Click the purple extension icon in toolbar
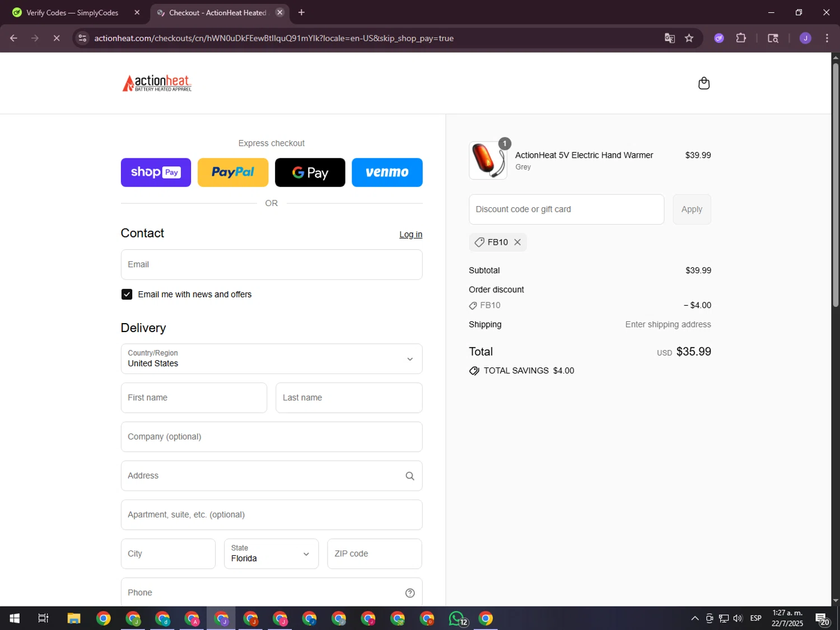The width and height of the screenshot is (840, 630). (719, 38)
